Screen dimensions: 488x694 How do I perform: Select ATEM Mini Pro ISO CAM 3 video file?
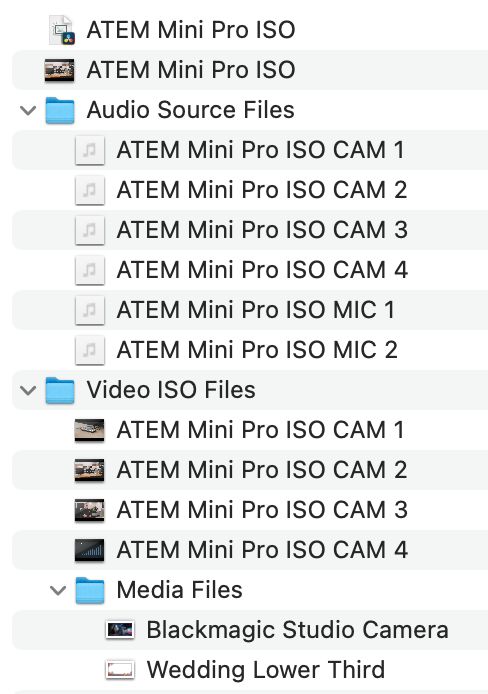(x=250, y=510)
